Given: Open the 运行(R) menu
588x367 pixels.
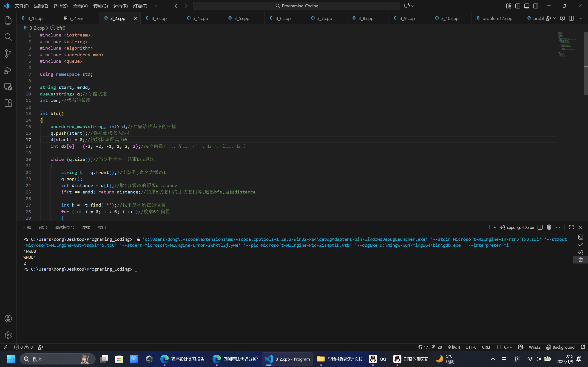Looking at the screenshot, I should (x=120, y=6).
